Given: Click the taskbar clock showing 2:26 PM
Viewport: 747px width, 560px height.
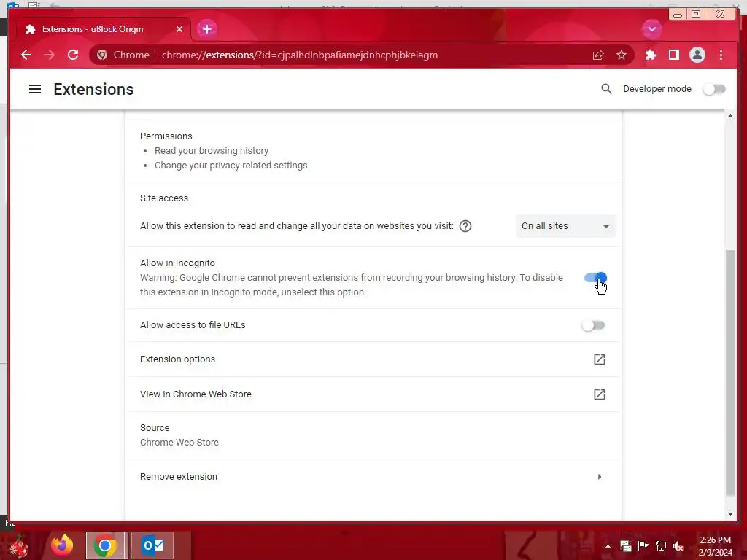Looking at the screenshot, I should [715, 546].
